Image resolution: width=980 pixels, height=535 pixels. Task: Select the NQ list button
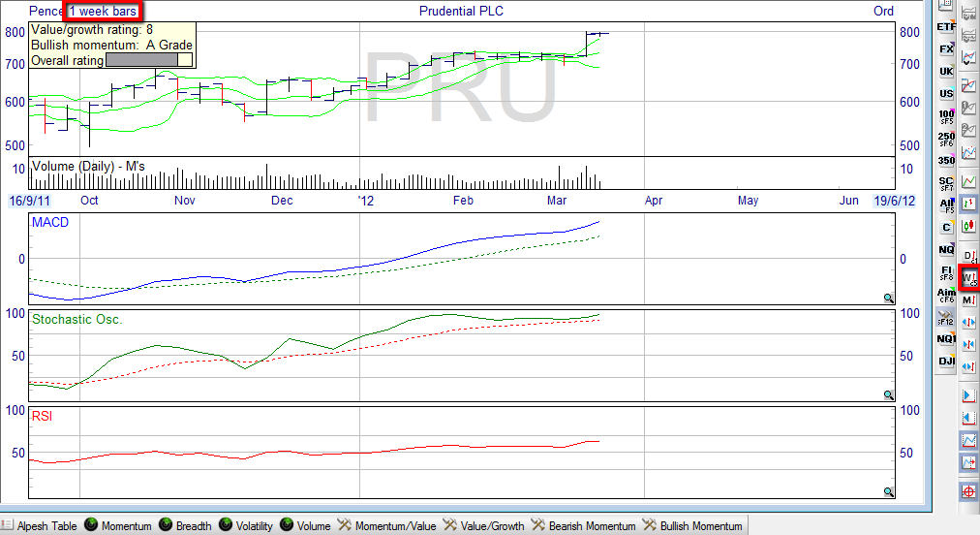click(x=946, y=250)
